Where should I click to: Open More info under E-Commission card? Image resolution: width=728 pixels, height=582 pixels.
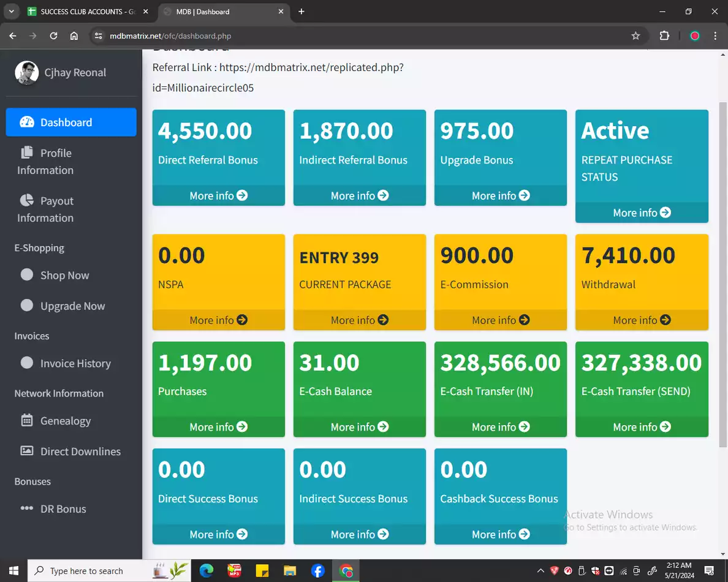pos(500,320)
